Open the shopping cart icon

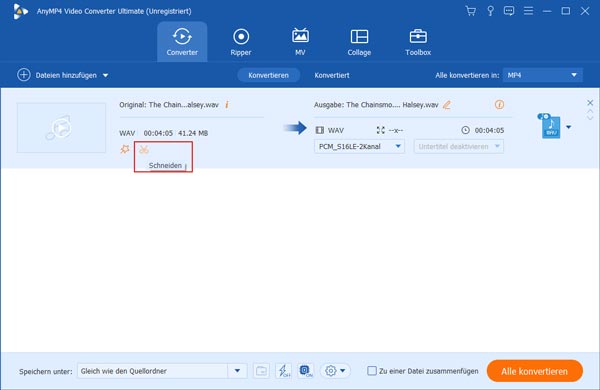(x=471, y=11)
